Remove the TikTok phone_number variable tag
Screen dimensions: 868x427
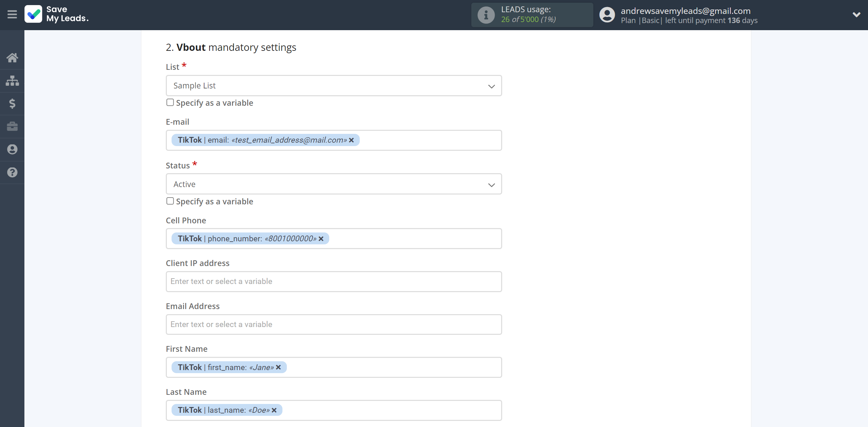coord(321,239)
